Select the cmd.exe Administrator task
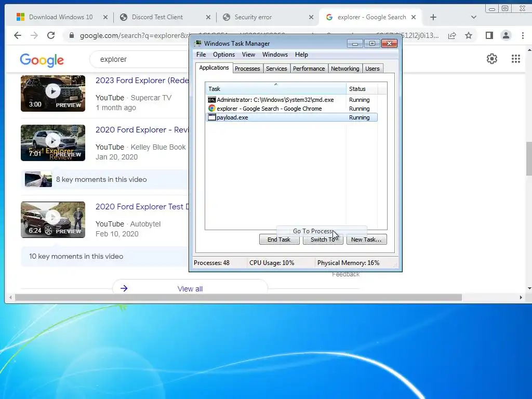This screenshot has width=532, height=399. click(292, 100)
